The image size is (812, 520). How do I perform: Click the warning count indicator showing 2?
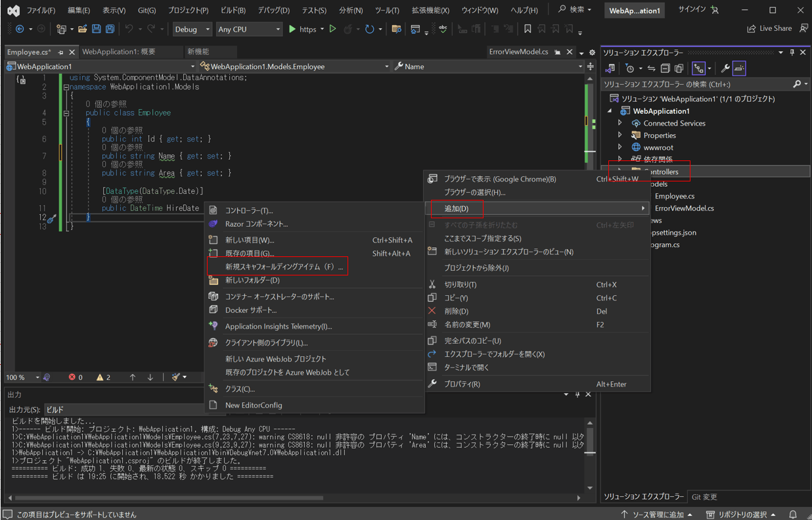103,377
